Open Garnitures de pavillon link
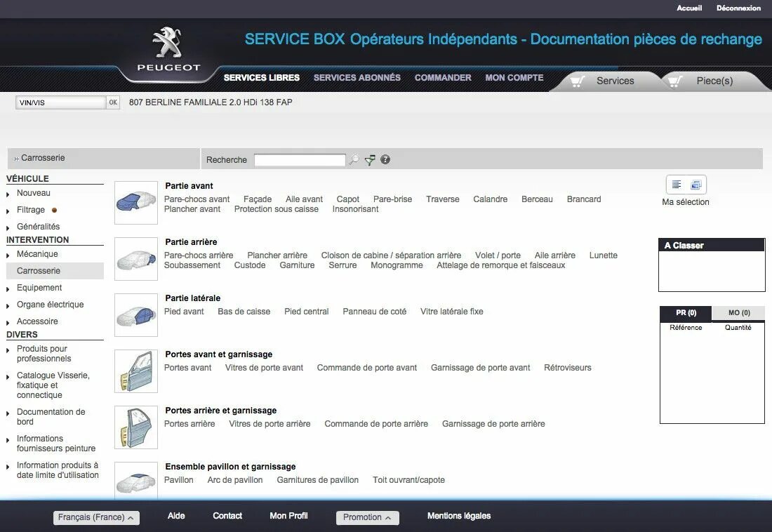Image resolution: width=772 pixels, height=532 pixels. click(x=317, y=480)
